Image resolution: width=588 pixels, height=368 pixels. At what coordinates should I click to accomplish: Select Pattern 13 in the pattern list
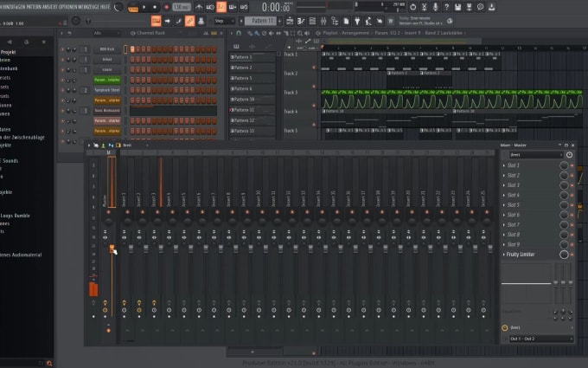tap(252, 131)
